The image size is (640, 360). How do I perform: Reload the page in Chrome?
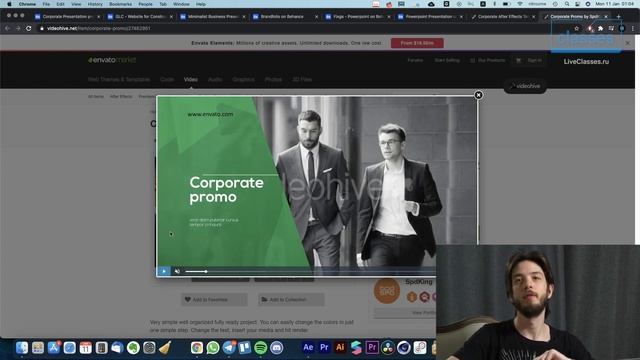pyautogui.click(x=29, y=28)
